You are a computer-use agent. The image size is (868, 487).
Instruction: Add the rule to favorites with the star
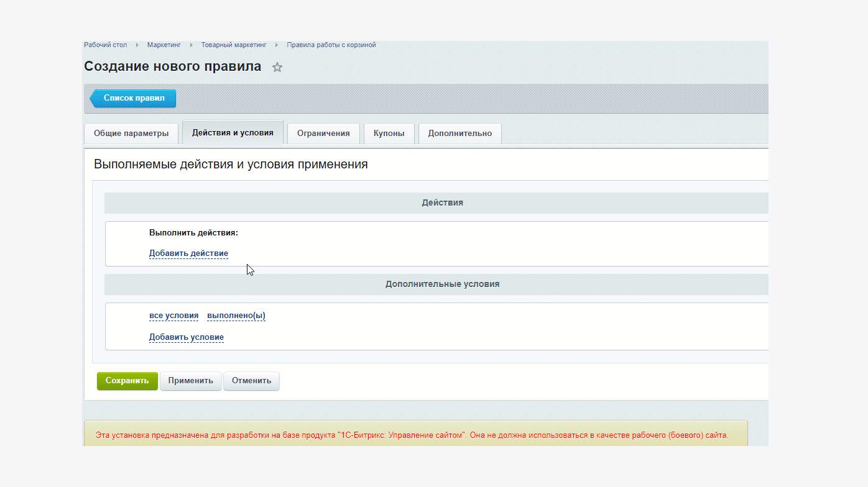[x=277, y=67]
